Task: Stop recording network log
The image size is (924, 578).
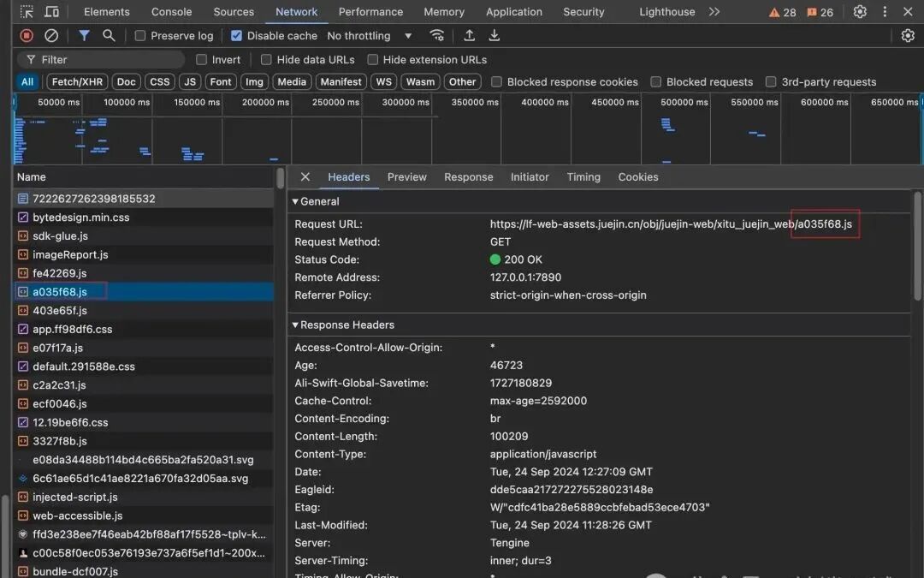Action: [27, 36]
